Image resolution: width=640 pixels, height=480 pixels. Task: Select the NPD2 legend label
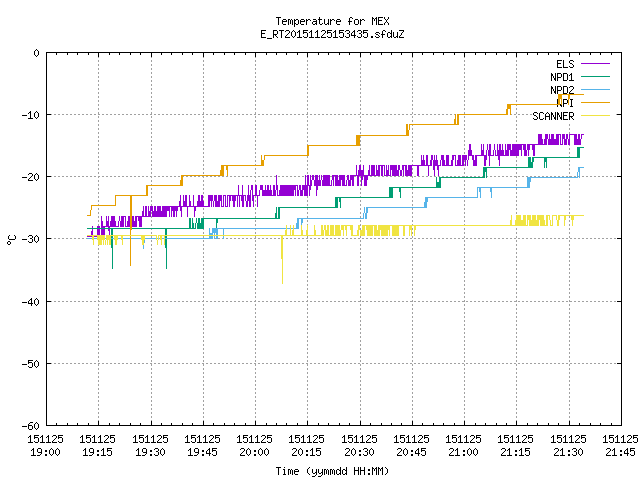[x=562, y=90]
